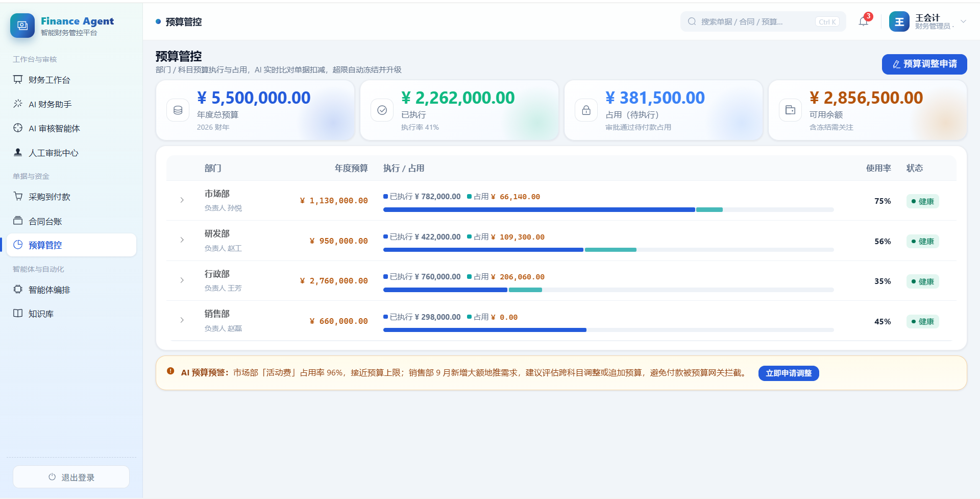Navigate to 合同台账
Viewport: 980px width, 499px height.
pyautogui.click(x=71, y=221)
